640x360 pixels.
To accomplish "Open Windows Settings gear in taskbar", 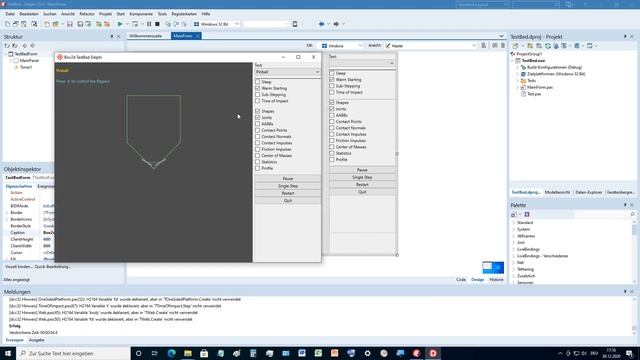I will coord(367,353).
